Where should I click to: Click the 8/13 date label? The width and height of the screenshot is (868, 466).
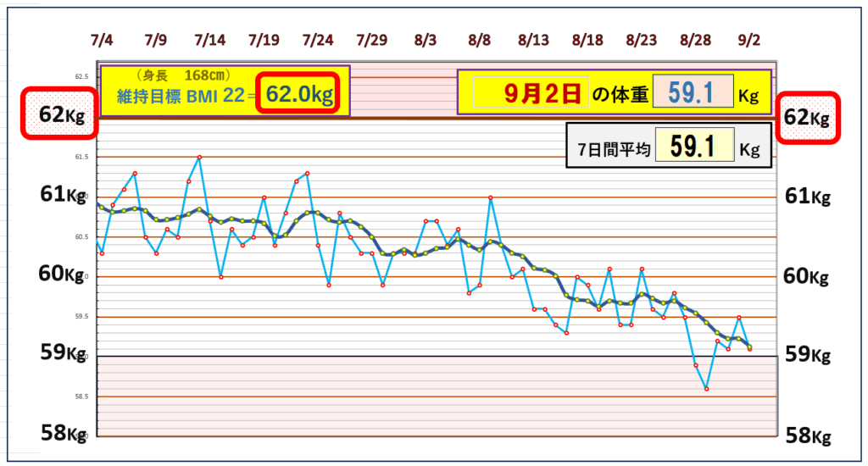pos(534,41)
